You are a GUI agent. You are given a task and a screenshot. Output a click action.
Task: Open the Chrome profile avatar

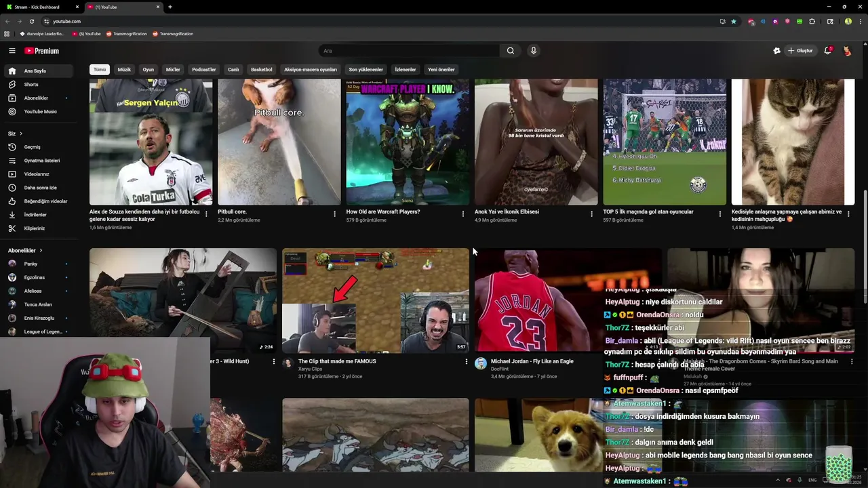coord(848,21)
